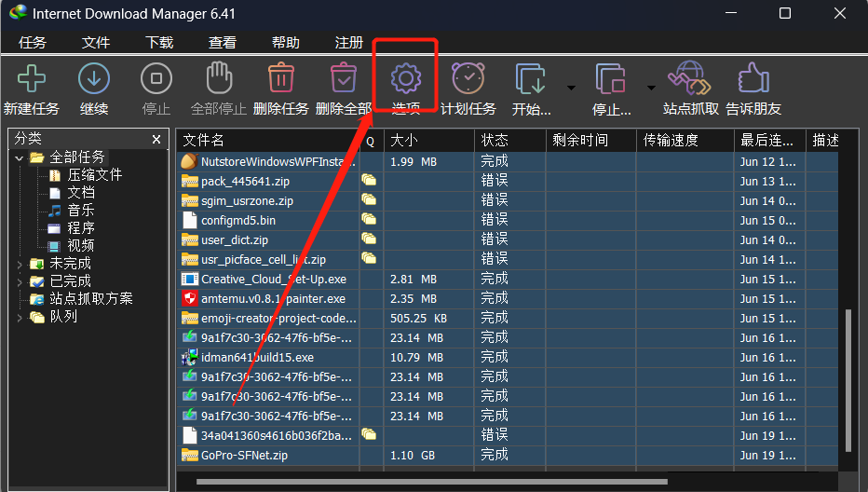Close the 分类 categories panel

pos(156,139)
